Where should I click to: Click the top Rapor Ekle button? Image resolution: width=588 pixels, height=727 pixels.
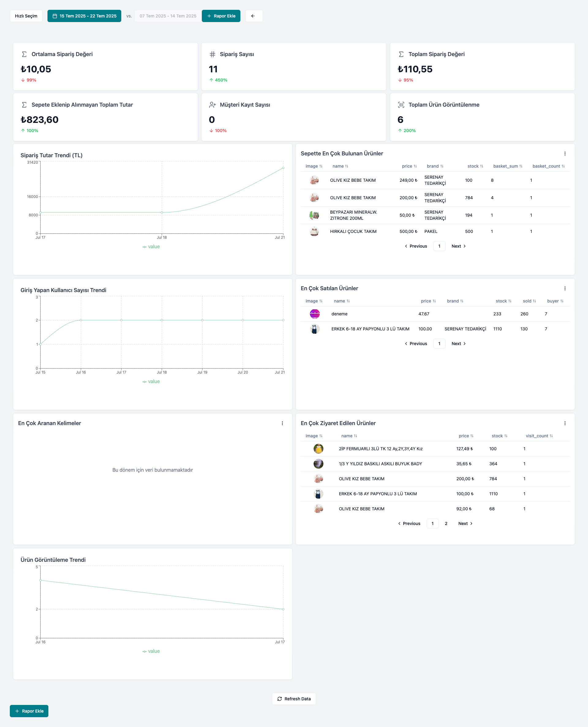click(221, 16)
